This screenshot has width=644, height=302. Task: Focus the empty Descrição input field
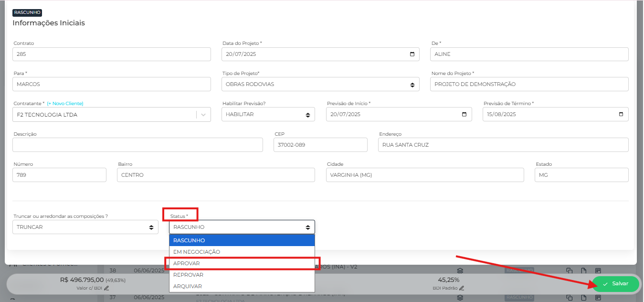click(x=137, y=145)
